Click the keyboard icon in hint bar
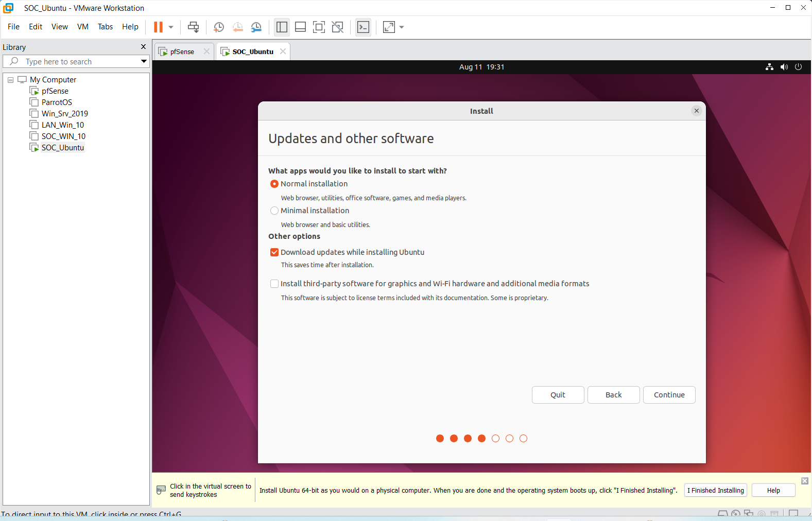 (x=161, y=490)
